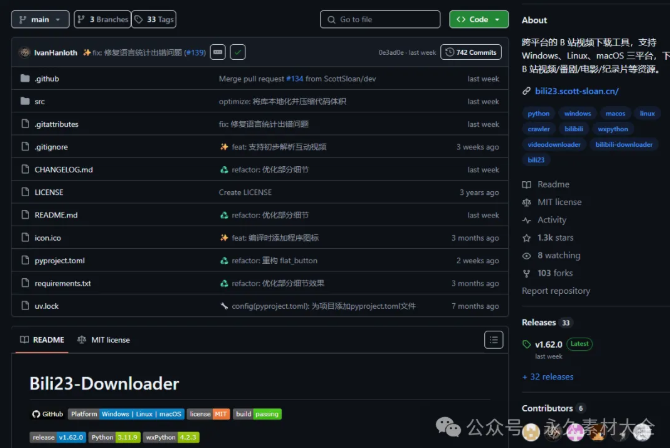
Task: Open the src folder
Action: pos(39,101)
